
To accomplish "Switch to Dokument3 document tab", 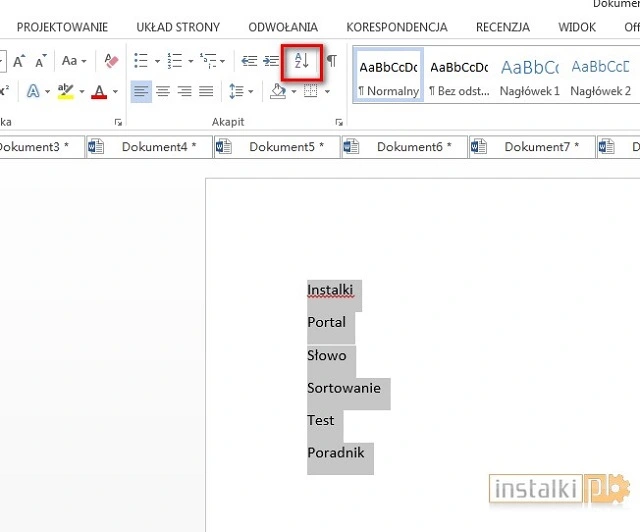I will [41, 147].
